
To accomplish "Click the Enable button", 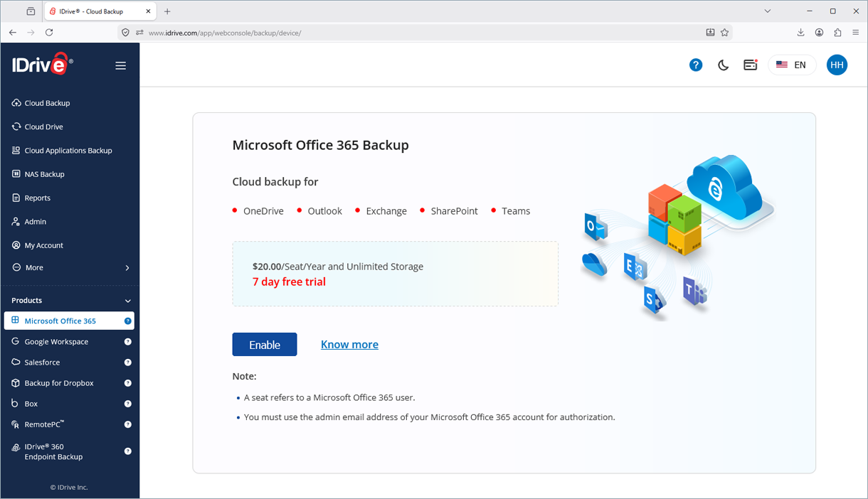I will click(x=265, y=345).
